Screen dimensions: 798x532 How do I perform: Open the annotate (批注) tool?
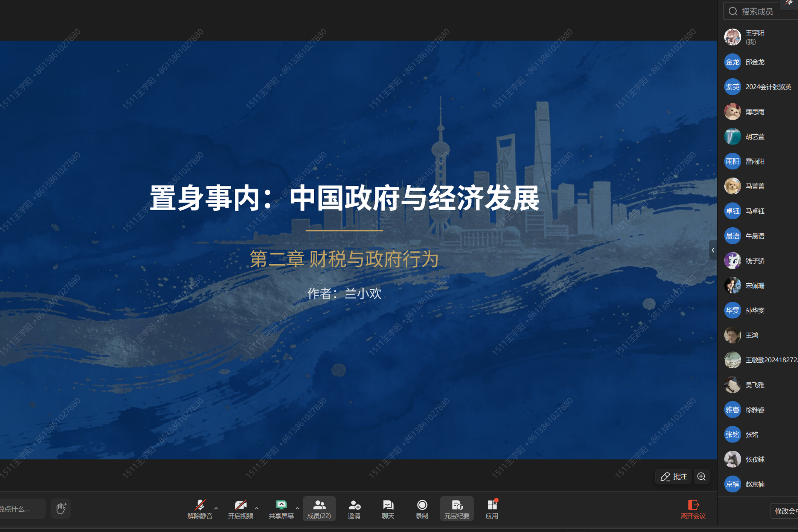673,477
